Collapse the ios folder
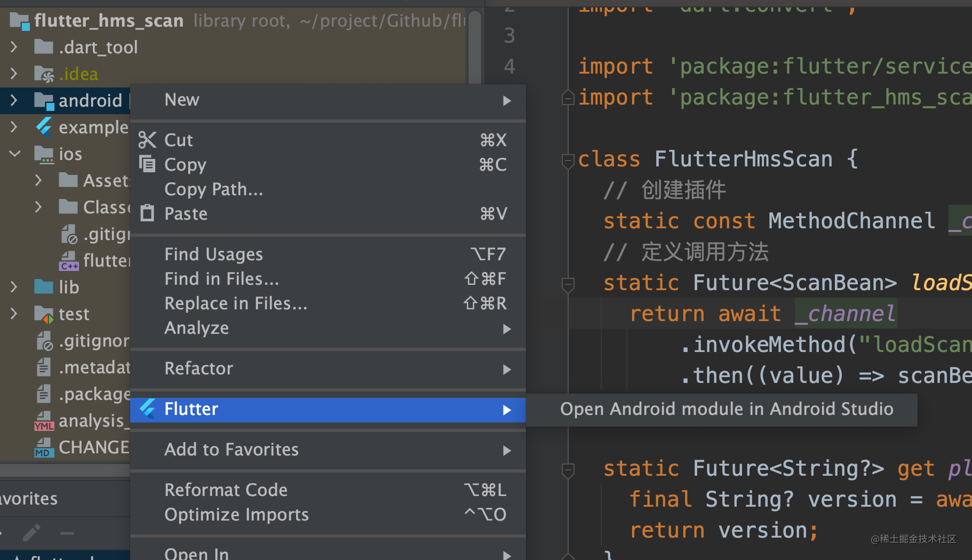 coord(14,154)
